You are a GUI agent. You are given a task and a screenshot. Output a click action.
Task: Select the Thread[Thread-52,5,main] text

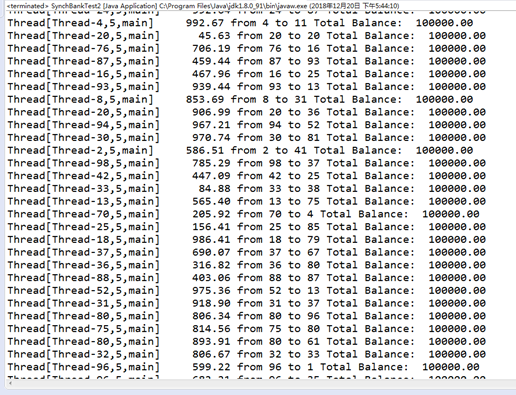pyautogui.click(x=84, y=291)
